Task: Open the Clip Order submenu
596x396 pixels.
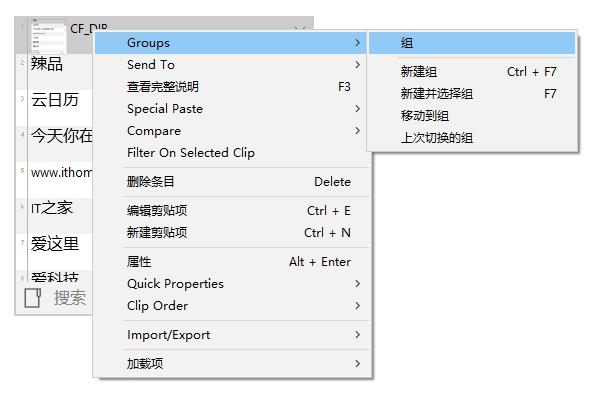Action: 232,306
